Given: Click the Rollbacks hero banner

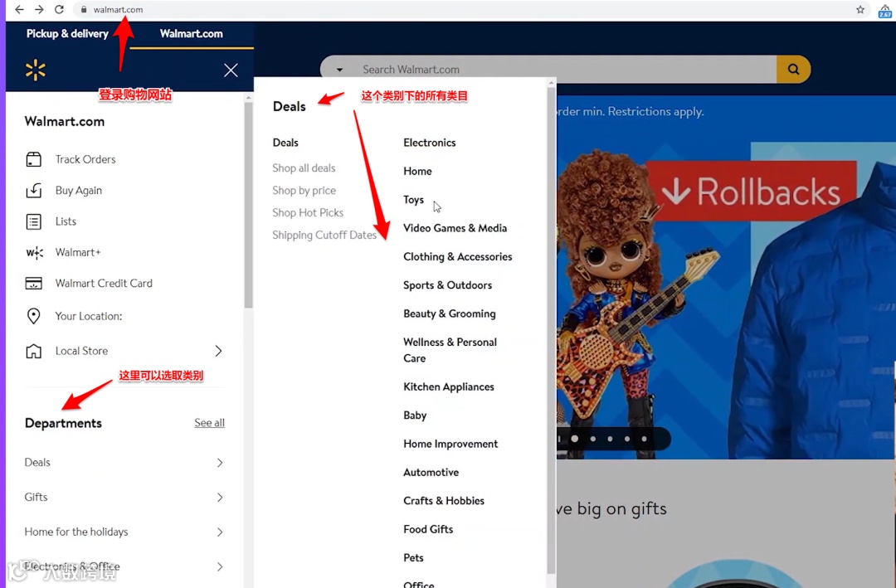Looking at the screenshot, I should (752, 191).
